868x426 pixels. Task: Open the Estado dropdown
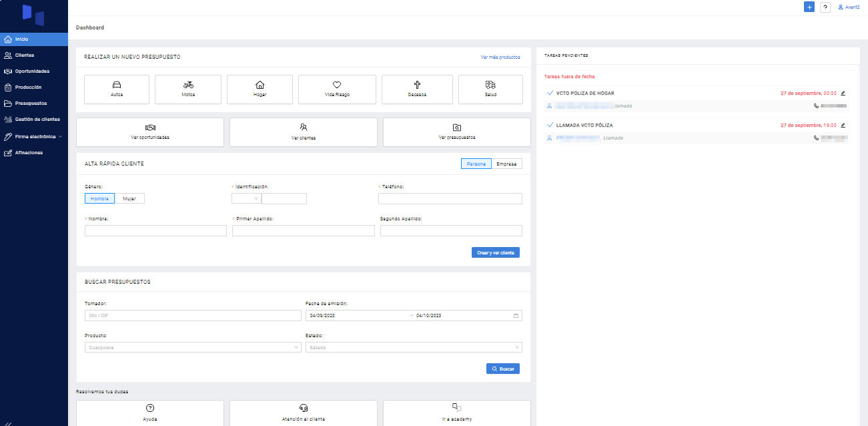pos(414,347)
